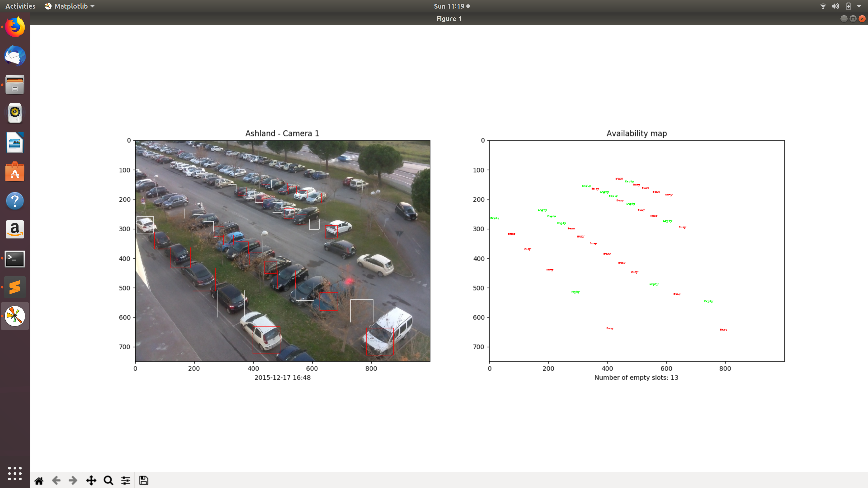Open the Files manager in dock
This screenshot has width=868, height=488.
[x=15, y=84]
